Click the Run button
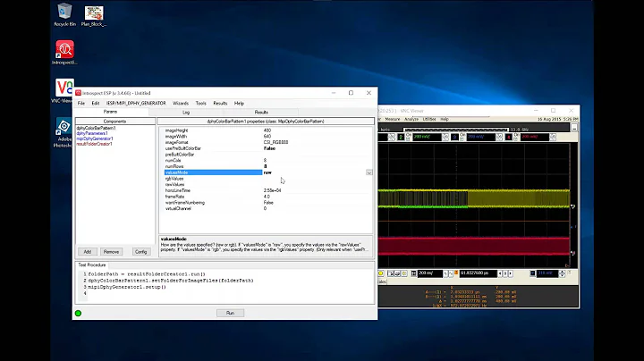 coord(230,313)
